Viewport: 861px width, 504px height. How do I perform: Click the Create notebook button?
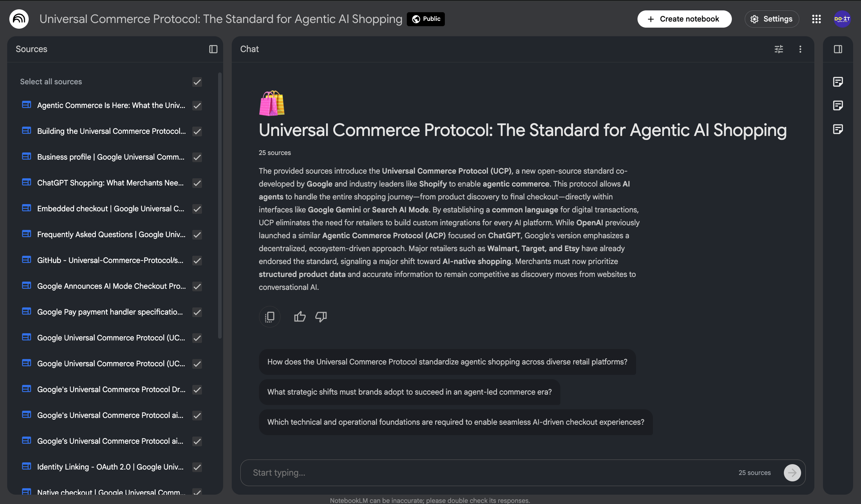click(x=684, y=19)
